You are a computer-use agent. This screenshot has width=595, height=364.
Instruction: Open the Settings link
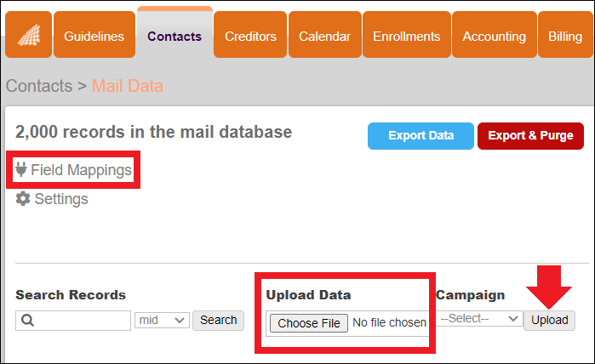tap(61, 199)
